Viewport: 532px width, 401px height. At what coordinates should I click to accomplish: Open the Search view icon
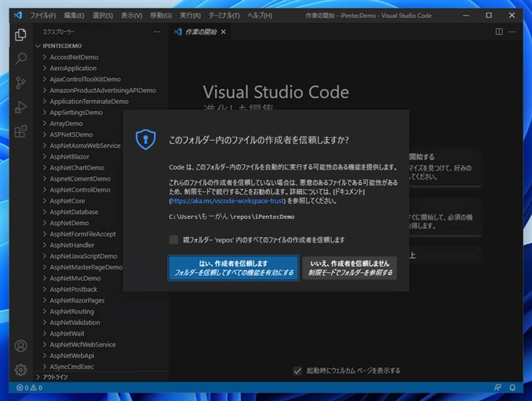click(20, 59)
